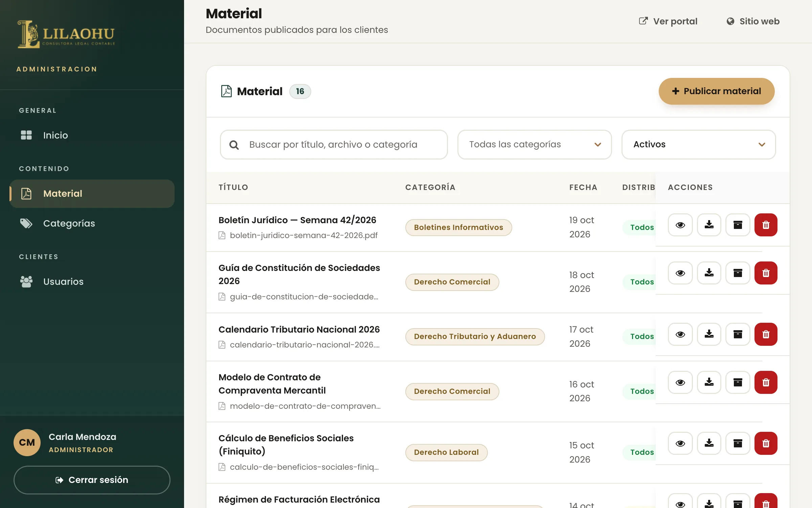Download Guía de Constitución de Sociedades file
This screenshot has height=508, width=812.
709,273
